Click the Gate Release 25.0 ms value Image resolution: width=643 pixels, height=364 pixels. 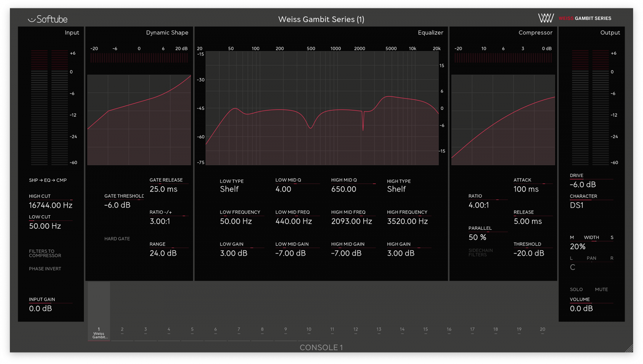pyautogui.click(x=163, y=189)
